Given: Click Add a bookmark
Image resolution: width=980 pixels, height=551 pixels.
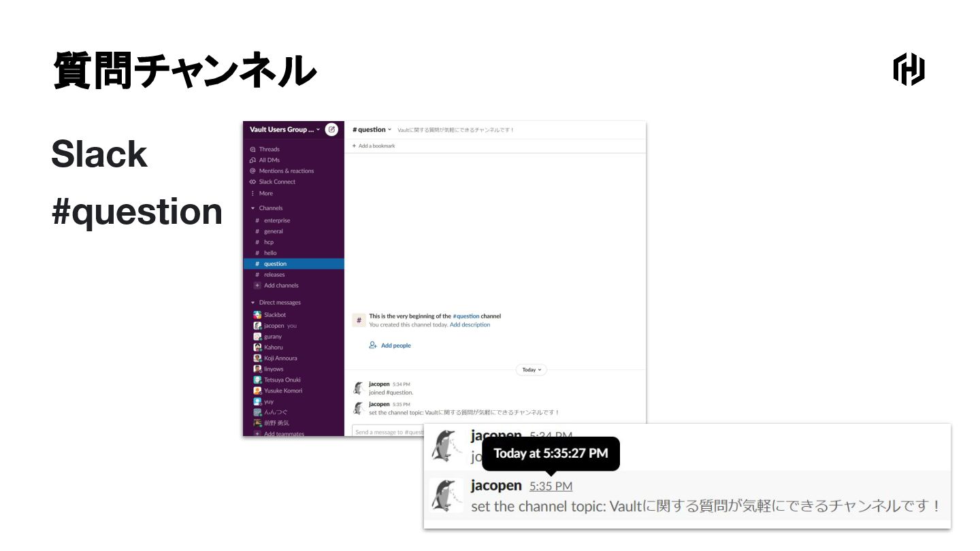Looking at the screenshot, I should [x=374, y=146].
